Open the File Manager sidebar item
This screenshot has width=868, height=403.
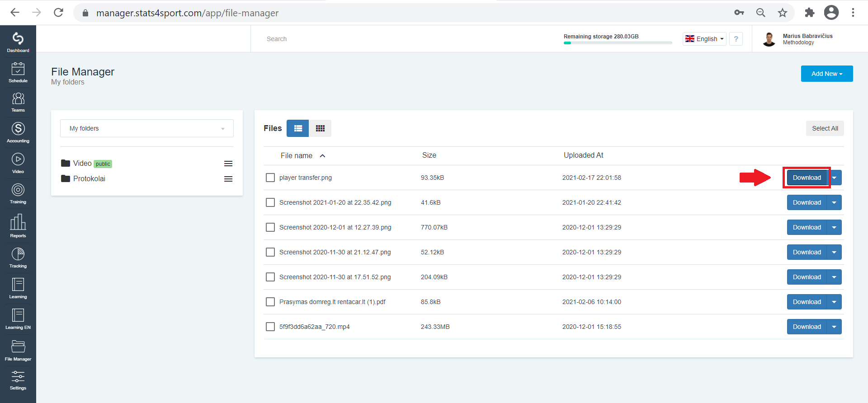18,351
